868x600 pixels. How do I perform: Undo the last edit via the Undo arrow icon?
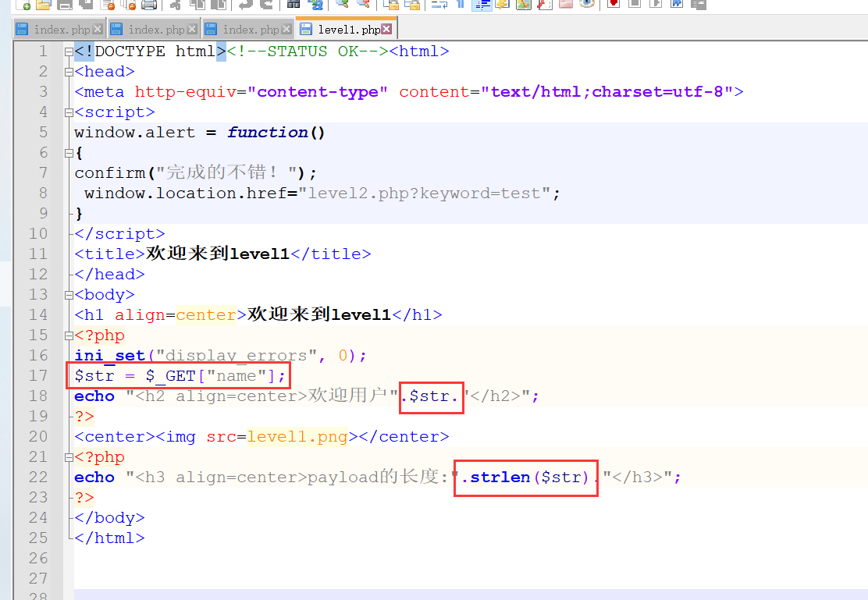[x=246, y=6]
